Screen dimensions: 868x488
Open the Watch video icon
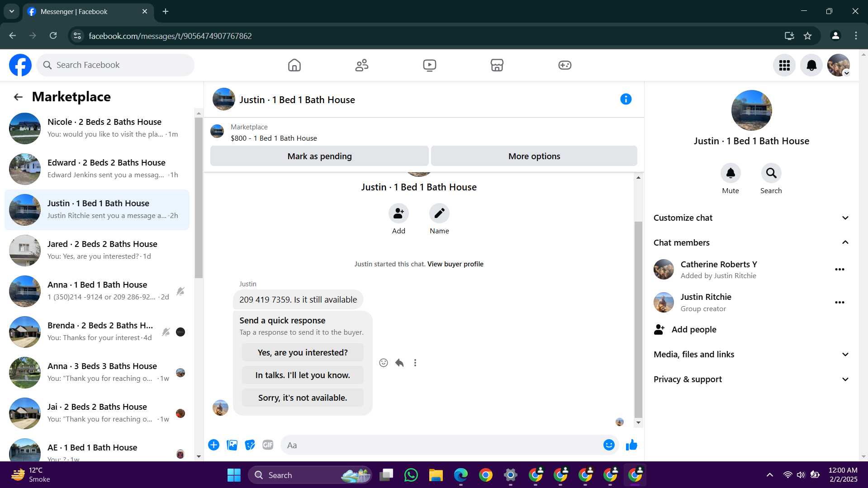(429, 65)
